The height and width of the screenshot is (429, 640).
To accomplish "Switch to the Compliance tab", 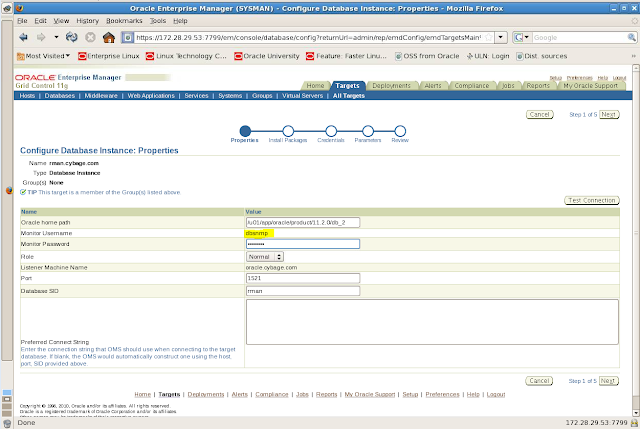I will 471,86.
